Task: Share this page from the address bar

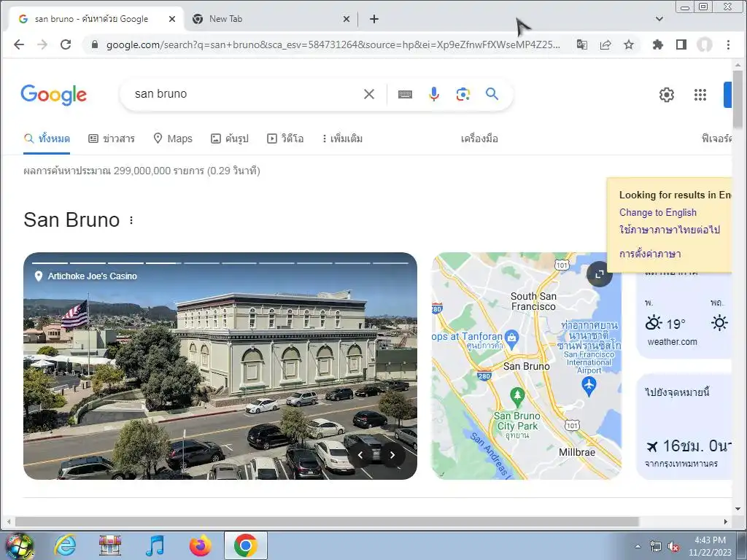Action: click(x=605, y=44)
